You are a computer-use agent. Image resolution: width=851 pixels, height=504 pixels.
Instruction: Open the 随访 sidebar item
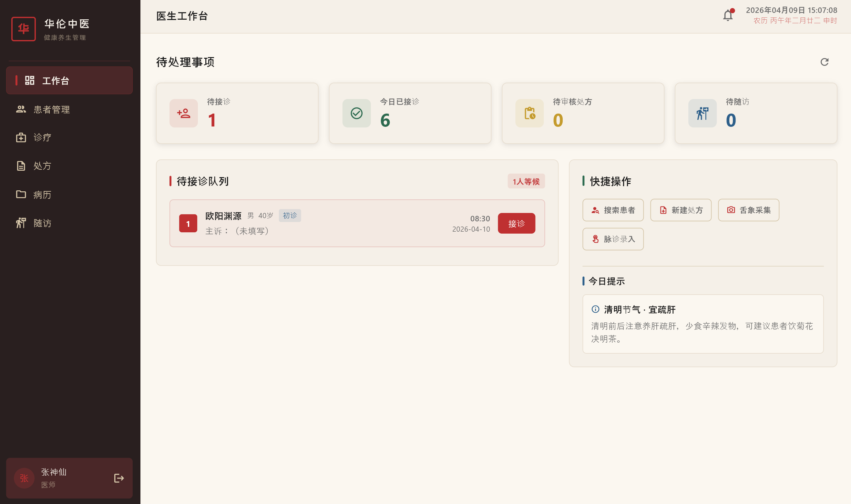click(x=42, y=223)
